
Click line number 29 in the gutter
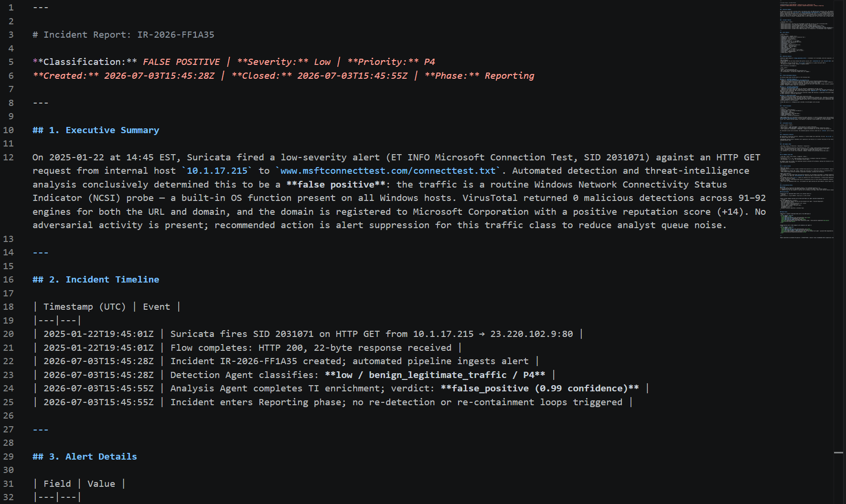pyautogui.click(x=8, y=456)
